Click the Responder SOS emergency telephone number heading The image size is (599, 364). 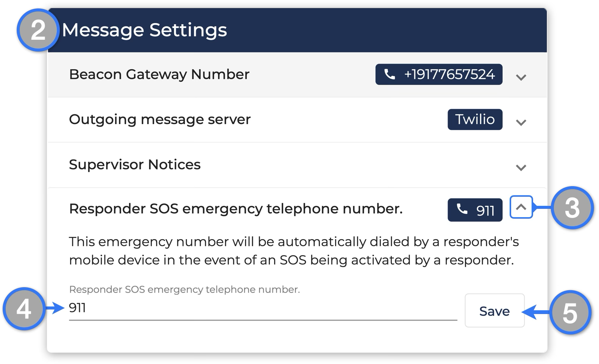(236, 208)
